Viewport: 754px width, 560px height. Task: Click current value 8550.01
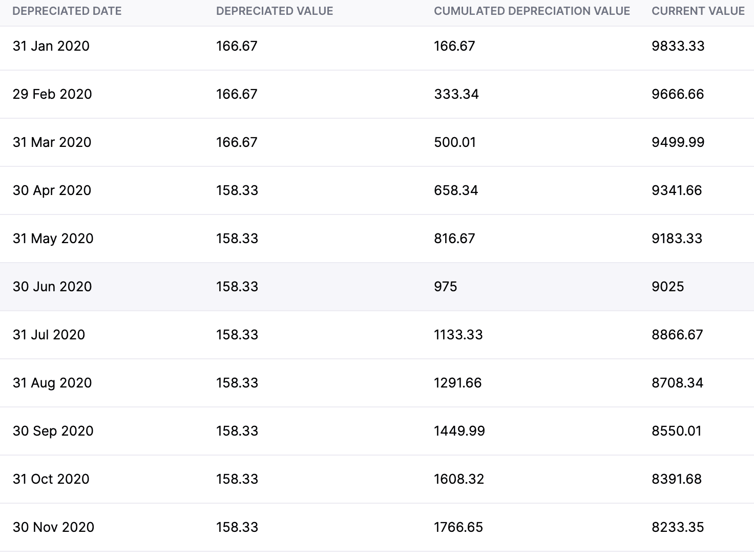click(677, 431)
